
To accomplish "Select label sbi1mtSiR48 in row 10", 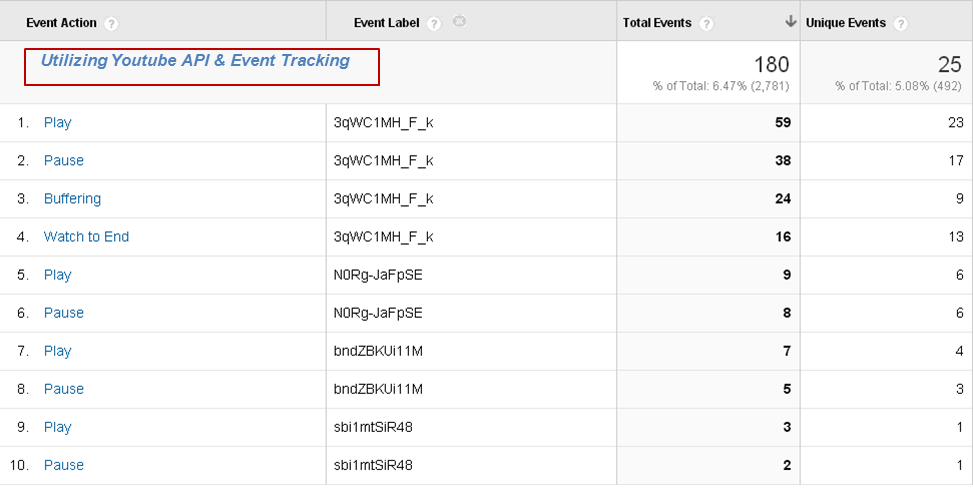I will tap(373, 466).
